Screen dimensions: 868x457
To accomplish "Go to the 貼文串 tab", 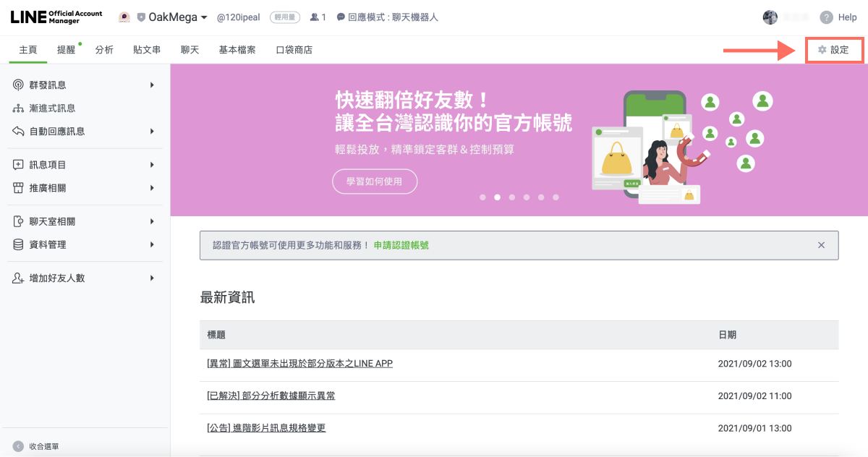I will [x=147, y=50].
